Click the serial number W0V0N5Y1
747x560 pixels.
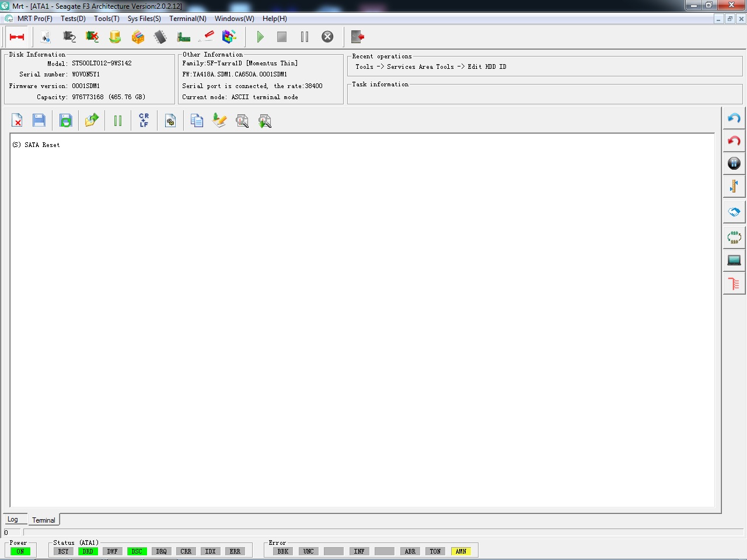pyautogui.click(x=86, y=74)
